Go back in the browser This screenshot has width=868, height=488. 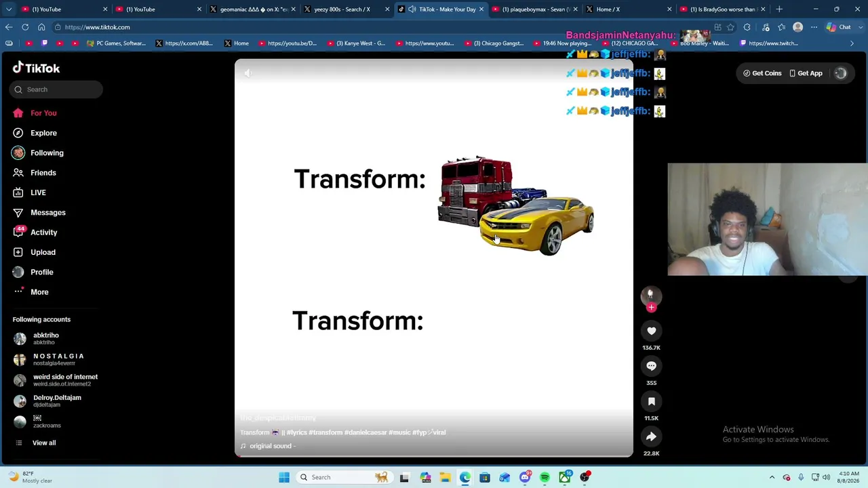coord(9,27)
